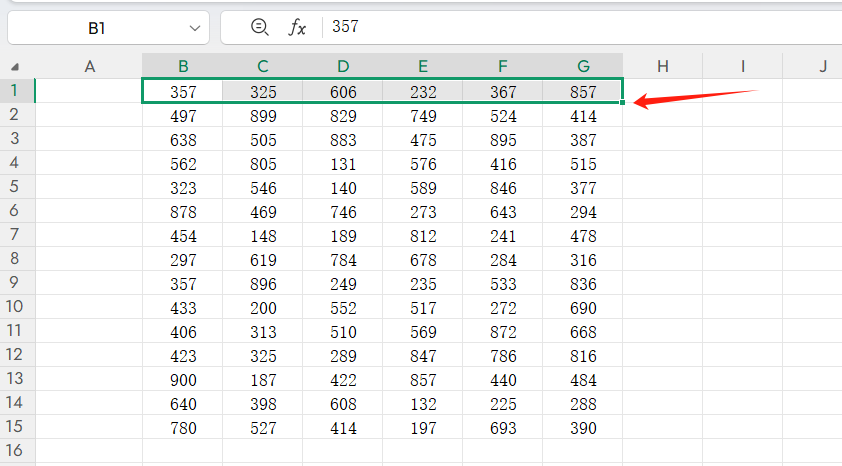This screenshot has width=842, height=466.
Task: Click cell F1 containing 367
Action: point(503,91)
